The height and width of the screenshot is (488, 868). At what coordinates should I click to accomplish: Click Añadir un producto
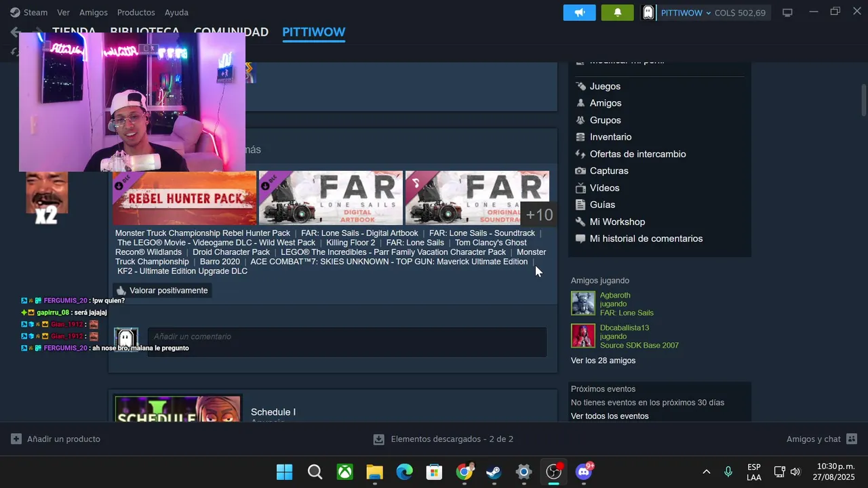coord(56,439)
